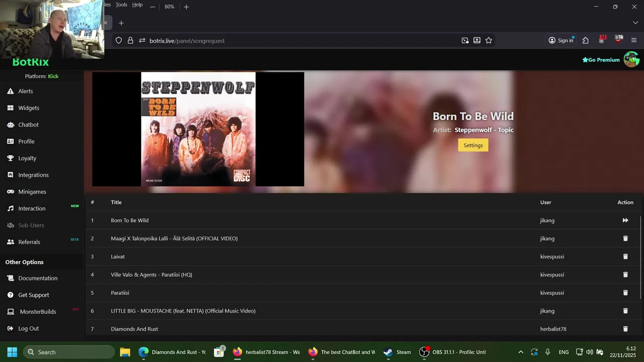Click user jikang in Born To Be Wild row

547,220
